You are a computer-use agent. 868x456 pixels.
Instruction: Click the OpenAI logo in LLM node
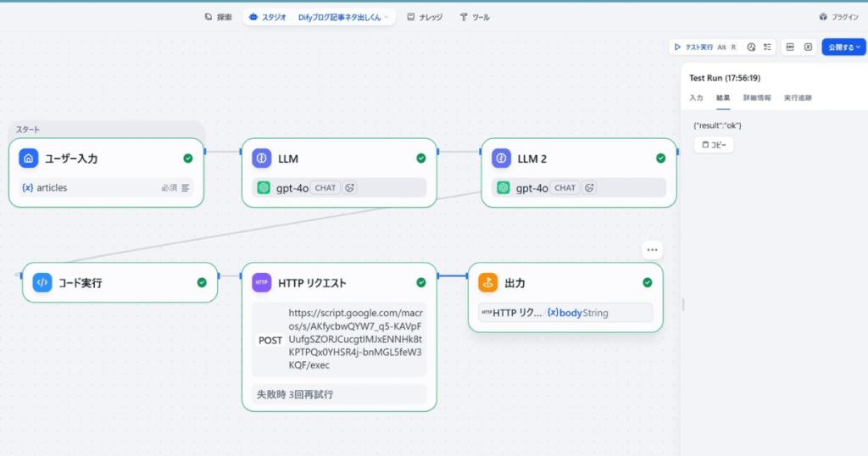coord(264,187)
